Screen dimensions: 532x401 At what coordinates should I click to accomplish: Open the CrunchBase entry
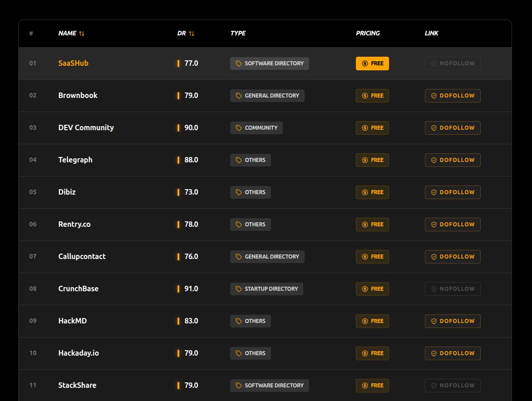pos(79,289)
